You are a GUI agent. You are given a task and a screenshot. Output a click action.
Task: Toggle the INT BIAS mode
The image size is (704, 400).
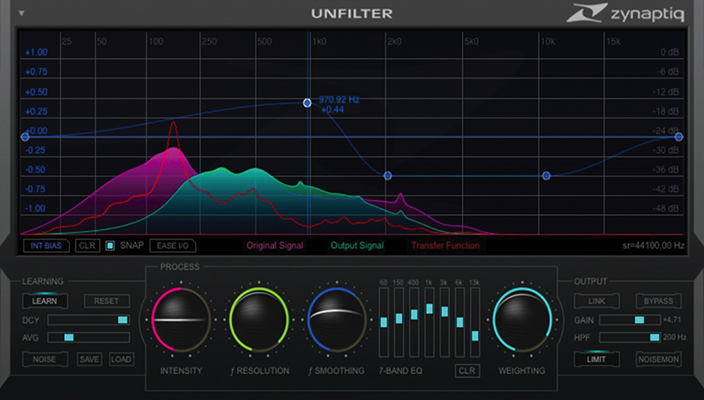(47, 245)
